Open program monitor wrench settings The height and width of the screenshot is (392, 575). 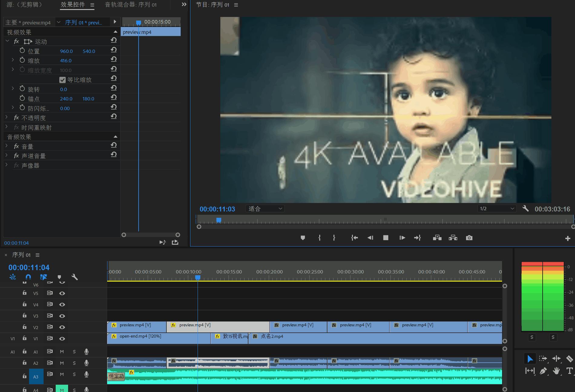[526, 209]
